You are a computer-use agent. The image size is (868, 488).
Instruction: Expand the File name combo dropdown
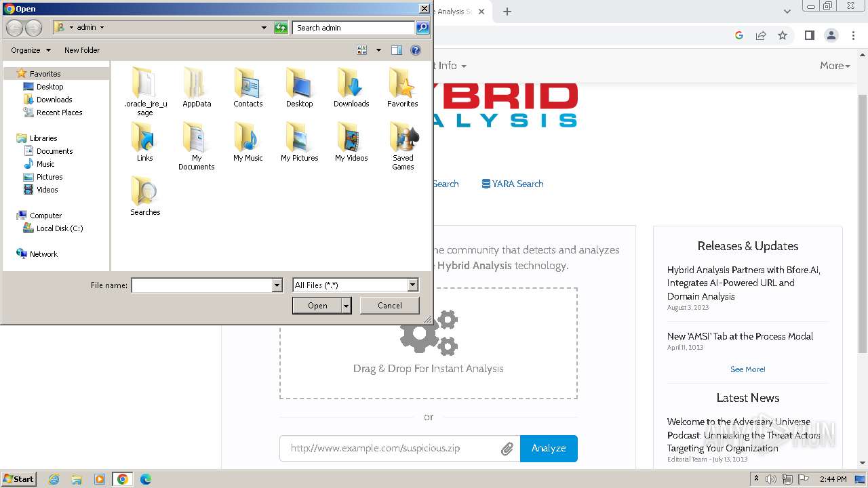277,285
